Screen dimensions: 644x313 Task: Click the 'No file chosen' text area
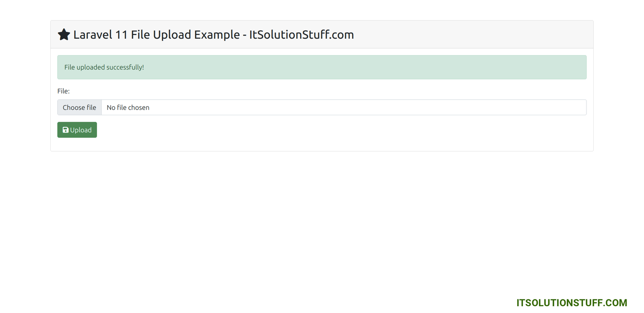[128, 107]
